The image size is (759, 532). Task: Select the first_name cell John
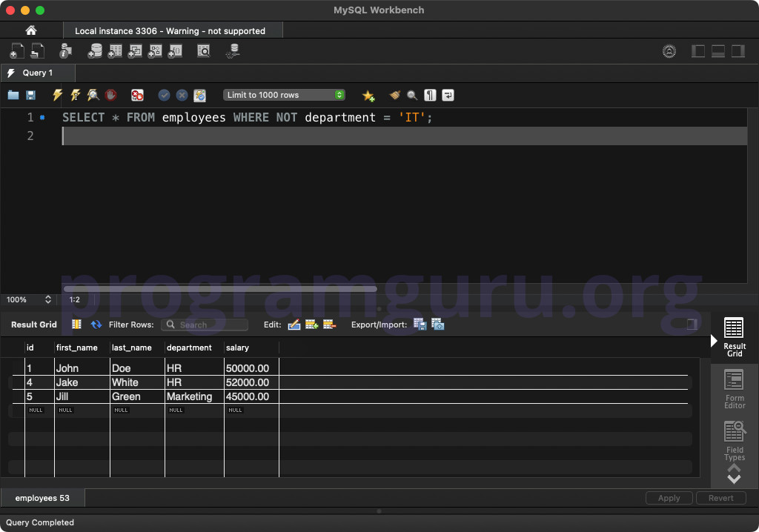point(82,368)
